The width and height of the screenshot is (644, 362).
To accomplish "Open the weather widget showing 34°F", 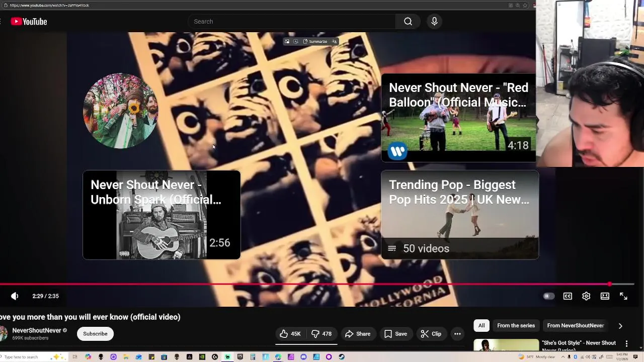I will click(537, 357).
